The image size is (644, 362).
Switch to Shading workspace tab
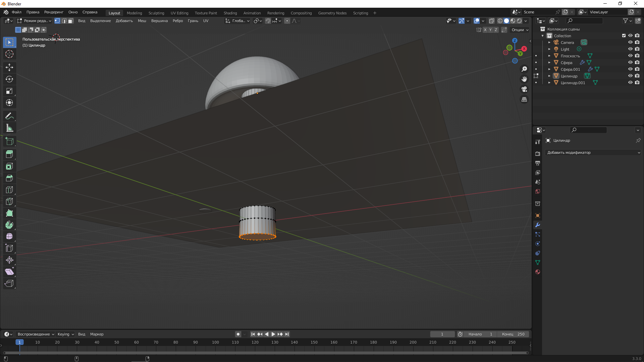pos(230,13)
